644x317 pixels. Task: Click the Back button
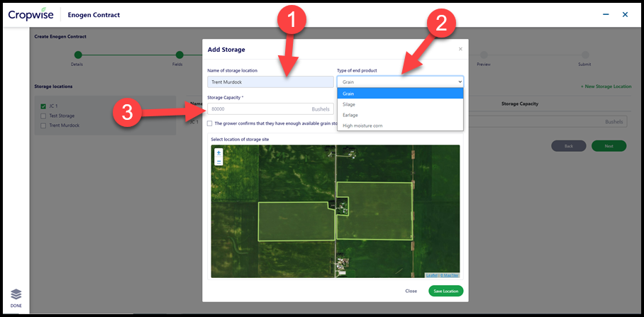[x=568, y=146]
